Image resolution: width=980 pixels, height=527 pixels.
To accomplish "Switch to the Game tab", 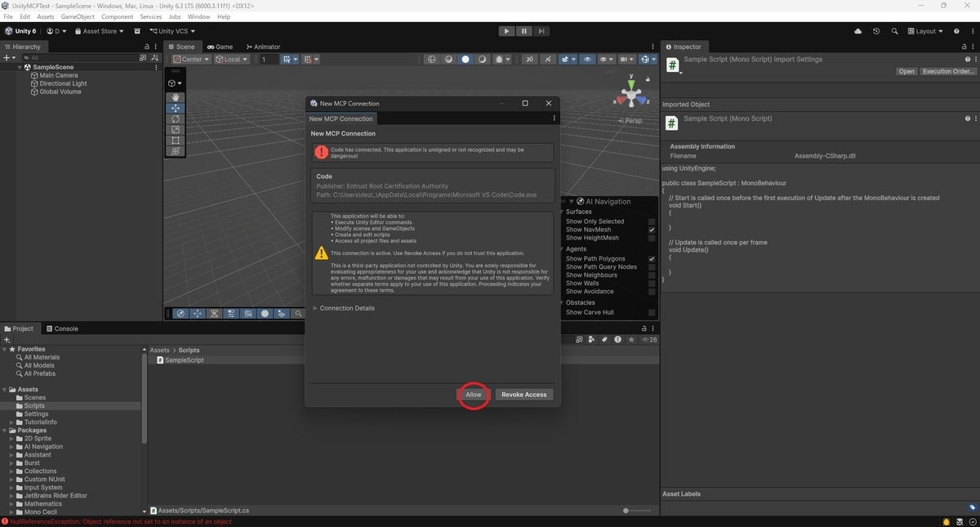I will [220, 47].
